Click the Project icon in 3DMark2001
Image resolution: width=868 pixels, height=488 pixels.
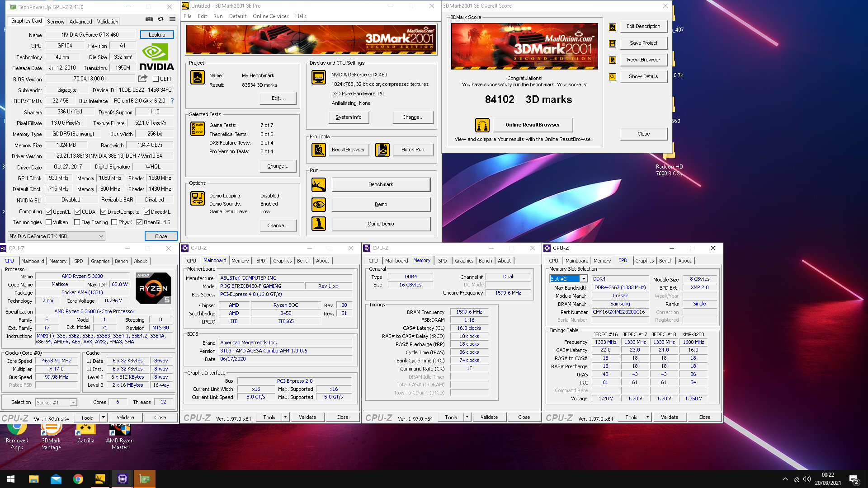198,78
